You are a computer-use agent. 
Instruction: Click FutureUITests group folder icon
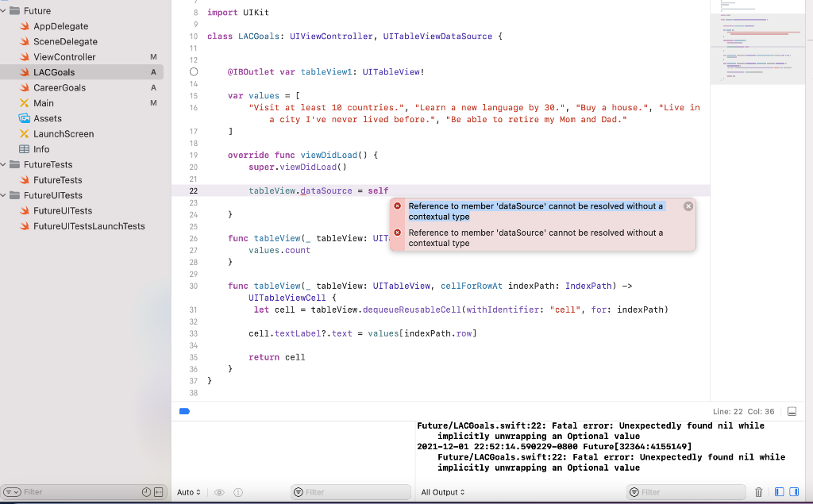tap(14, 195)
